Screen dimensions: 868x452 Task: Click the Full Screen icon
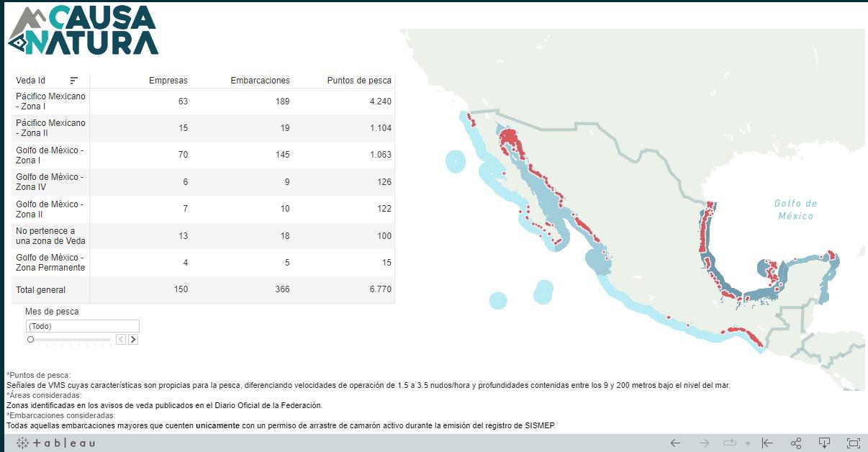click(x=854, y=443)
